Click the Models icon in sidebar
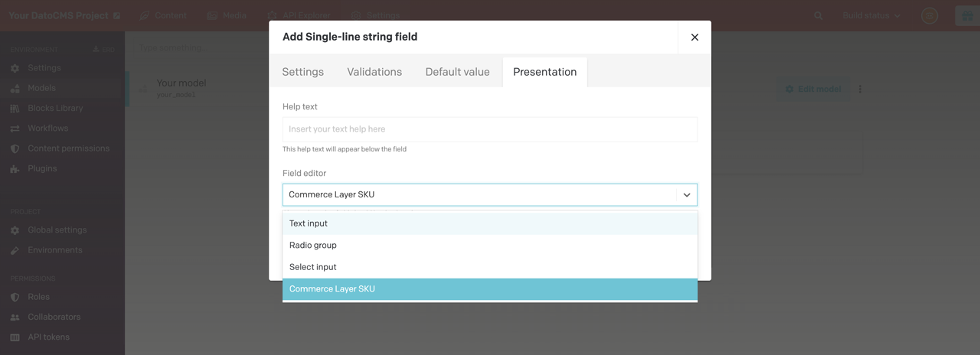 pyautogui.click(x=15, y=88)
